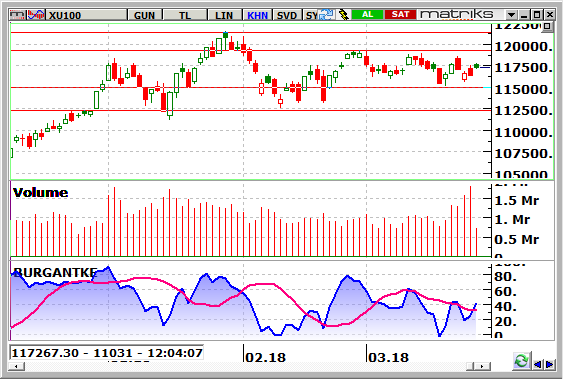Close the chart window

pyautogui.click(x=550, y=15)
